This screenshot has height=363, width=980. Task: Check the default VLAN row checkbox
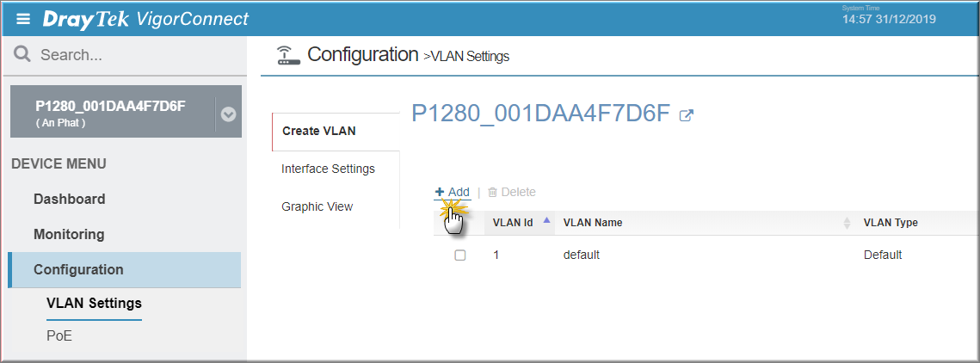tap(460, 255)
